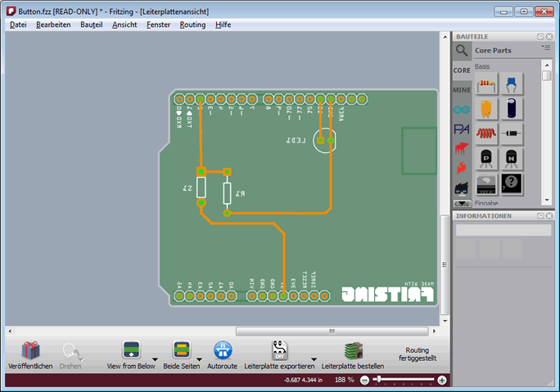Choose the red inductor coil part
The image size is (560, 392).
486,133
